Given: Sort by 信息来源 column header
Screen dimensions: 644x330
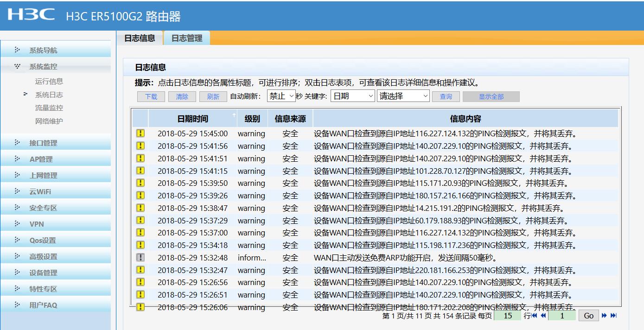Looking at the screenshot, I should [x=290, y=119].
